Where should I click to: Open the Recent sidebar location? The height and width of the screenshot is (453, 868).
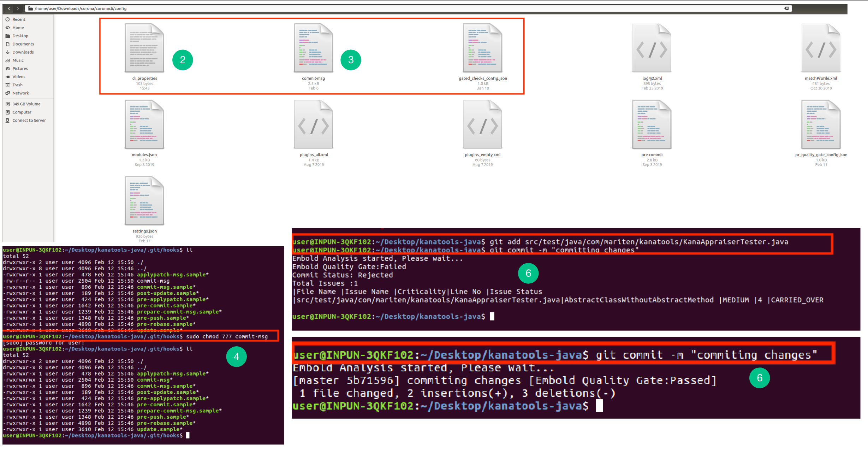pyautogui.click(x=19, y=19)
